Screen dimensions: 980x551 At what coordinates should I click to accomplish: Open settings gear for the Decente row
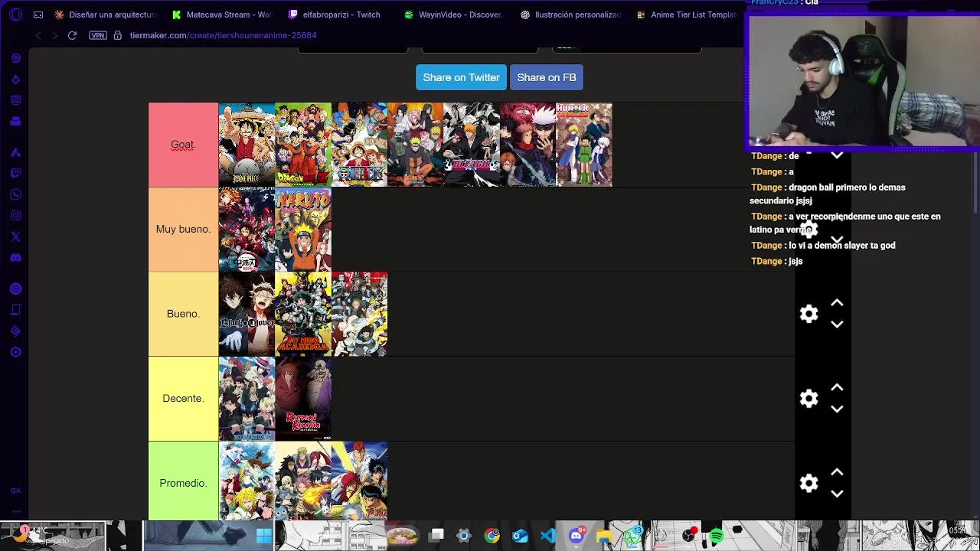pyautogui.click(x=809, y=399)
